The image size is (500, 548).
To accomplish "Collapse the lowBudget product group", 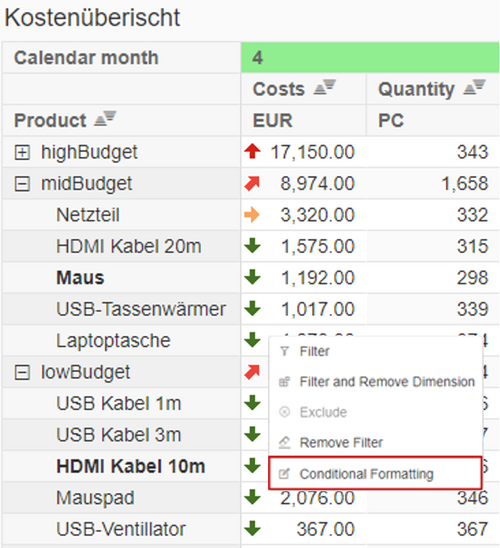I will click(22, 373).
